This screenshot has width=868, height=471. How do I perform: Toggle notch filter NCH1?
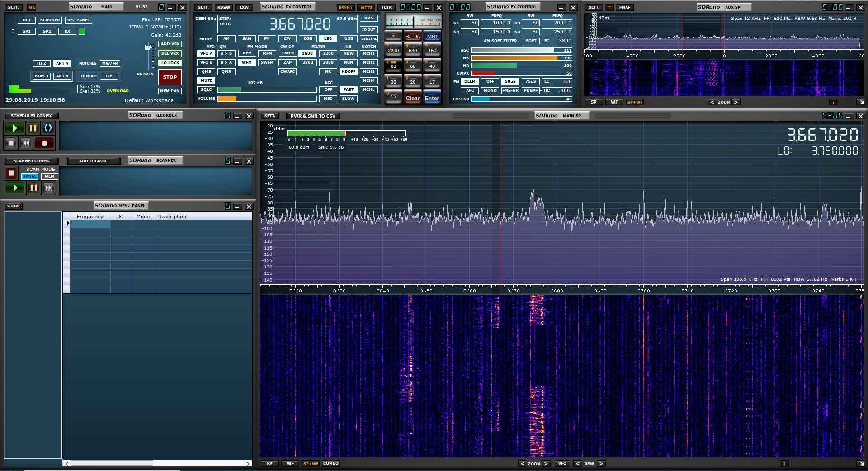pos(369,53)
